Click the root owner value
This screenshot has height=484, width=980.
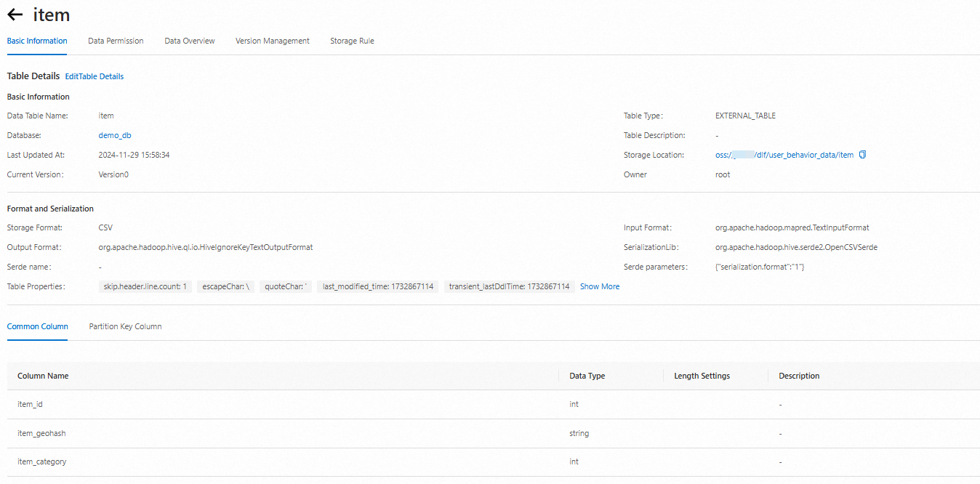tap(723, 174)
